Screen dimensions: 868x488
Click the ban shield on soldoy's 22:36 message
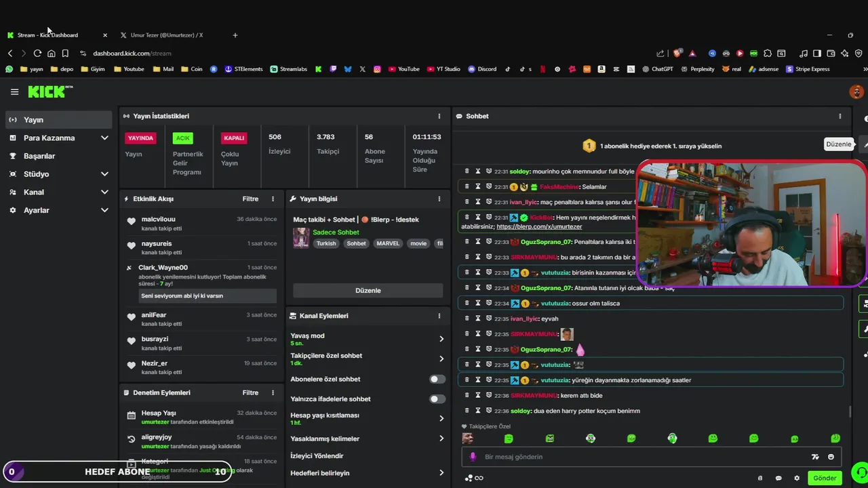pos(488,411)
